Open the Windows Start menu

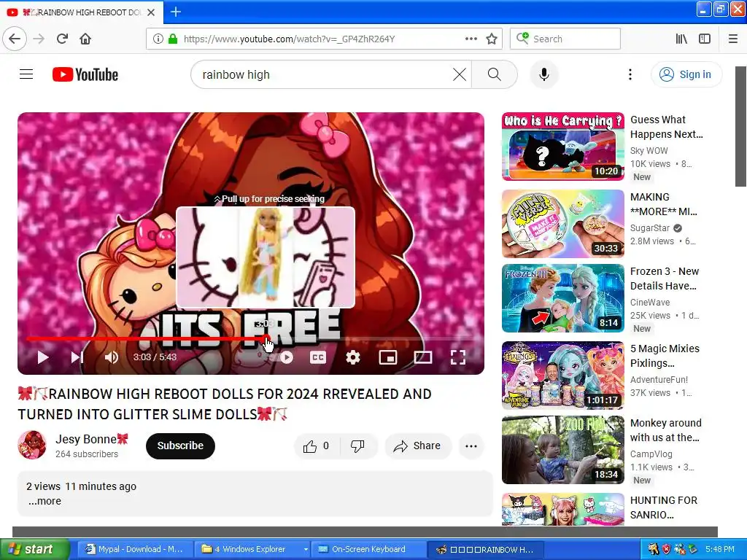(x=35, y=549)
